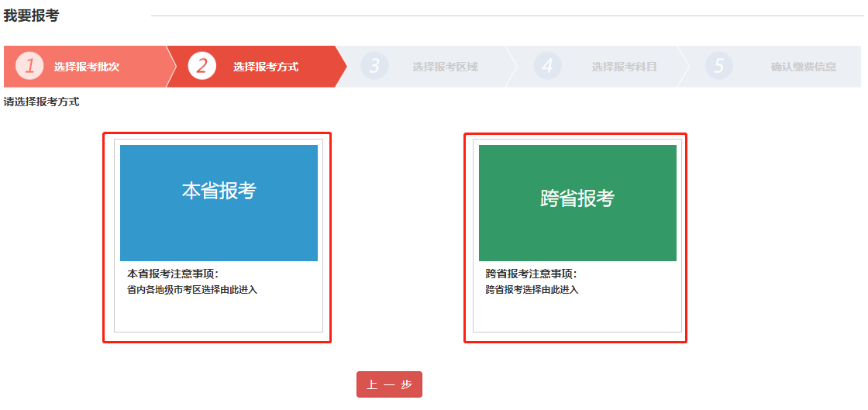Click the 本省报考注意事项 heading
This screenshot has height=410, width=868.
pos(173,274)
